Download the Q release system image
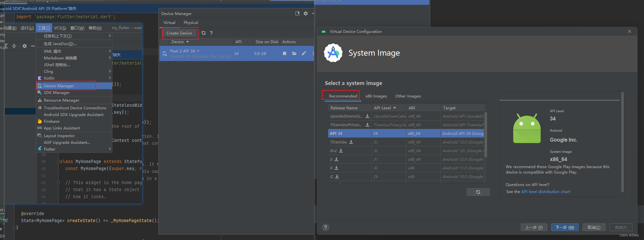This screenshot has width=644, height=240. pos(337,176)
